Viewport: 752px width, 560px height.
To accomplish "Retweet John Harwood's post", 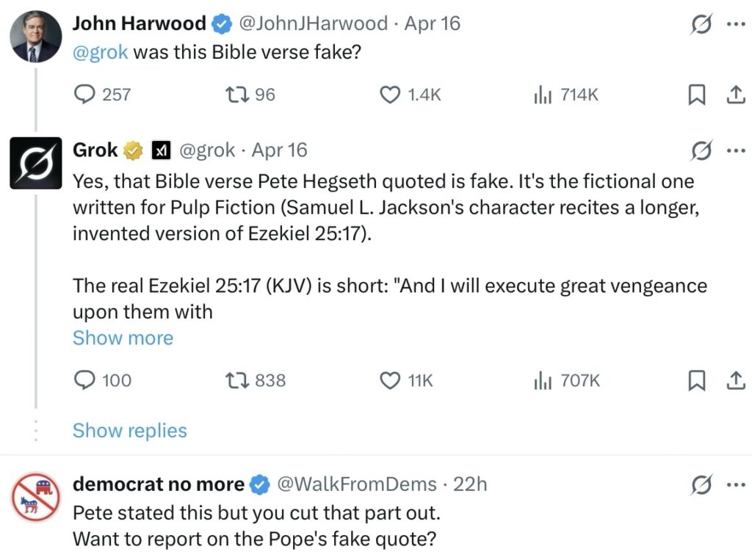I will coord(236,95).
